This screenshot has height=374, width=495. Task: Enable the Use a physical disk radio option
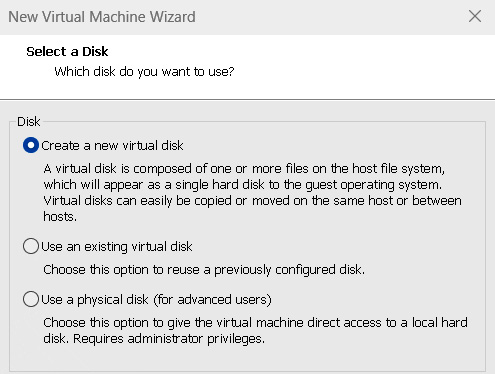point(31,299)
